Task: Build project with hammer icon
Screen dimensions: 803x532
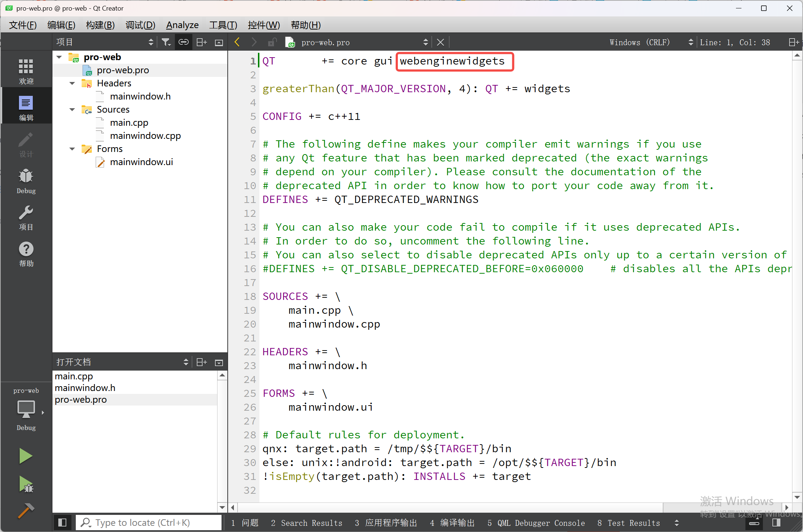Action: [26, 511]
